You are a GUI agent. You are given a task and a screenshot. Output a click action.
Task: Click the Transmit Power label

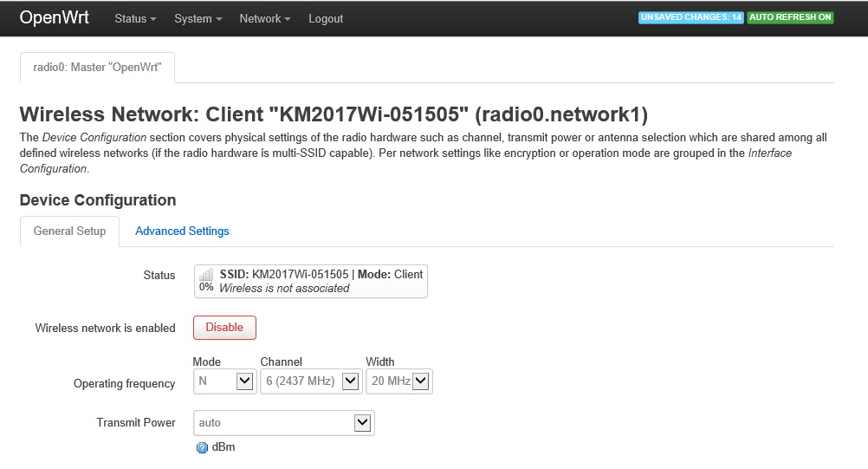136,422
